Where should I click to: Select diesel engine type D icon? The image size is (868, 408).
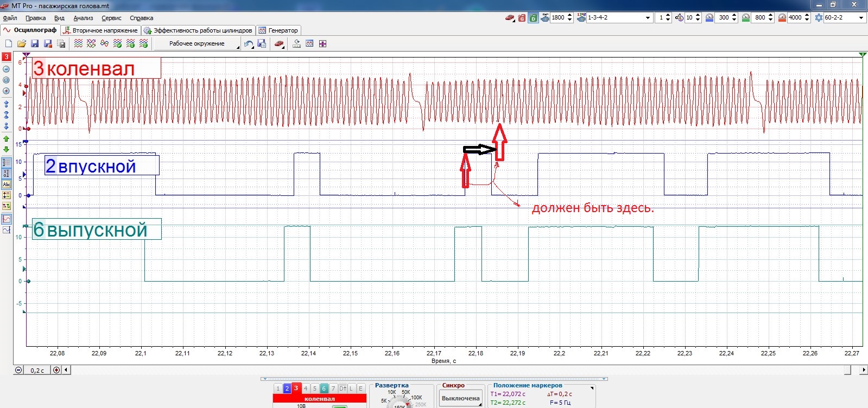pos(533,18)
